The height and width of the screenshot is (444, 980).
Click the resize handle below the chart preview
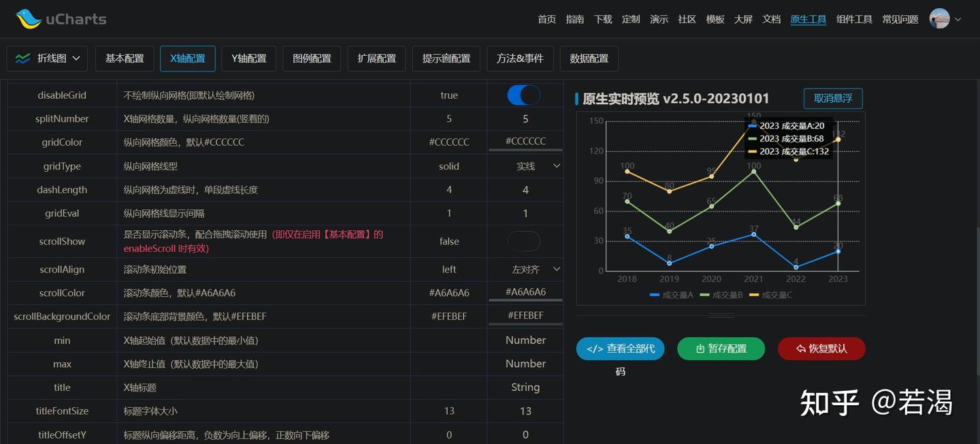[721, 315]
